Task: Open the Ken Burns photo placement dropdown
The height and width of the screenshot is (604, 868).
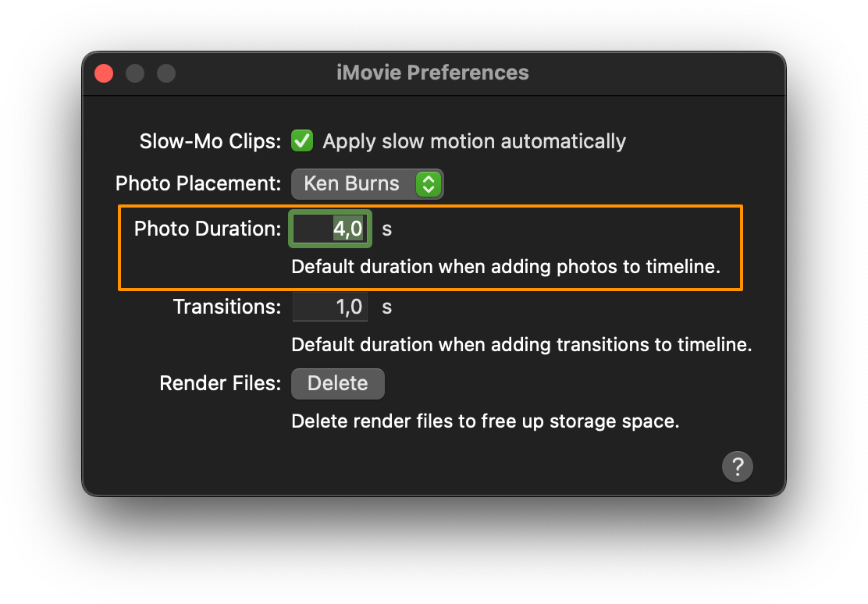Action: (367, 184)
